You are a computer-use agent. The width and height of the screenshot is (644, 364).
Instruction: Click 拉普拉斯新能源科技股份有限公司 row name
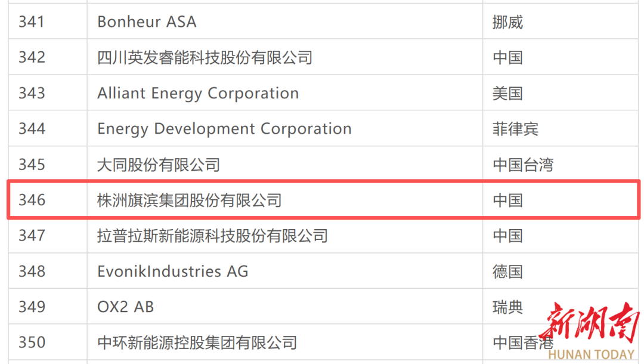212,236
